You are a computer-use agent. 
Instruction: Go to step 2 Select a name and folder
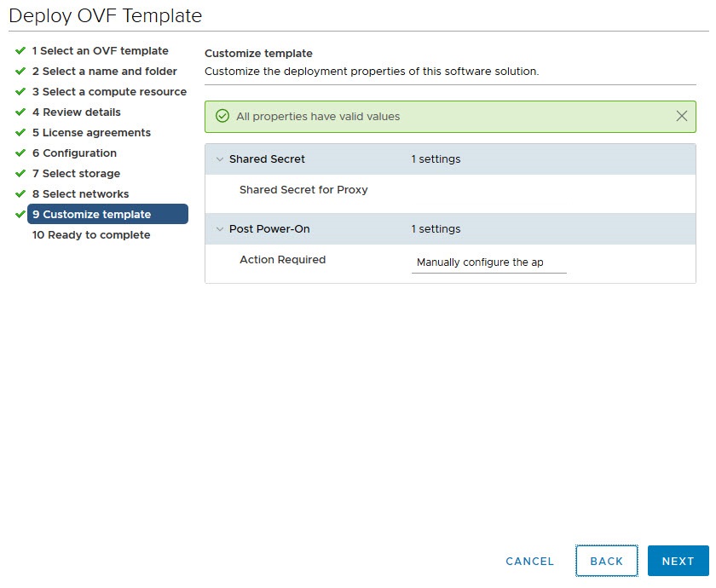104,72
